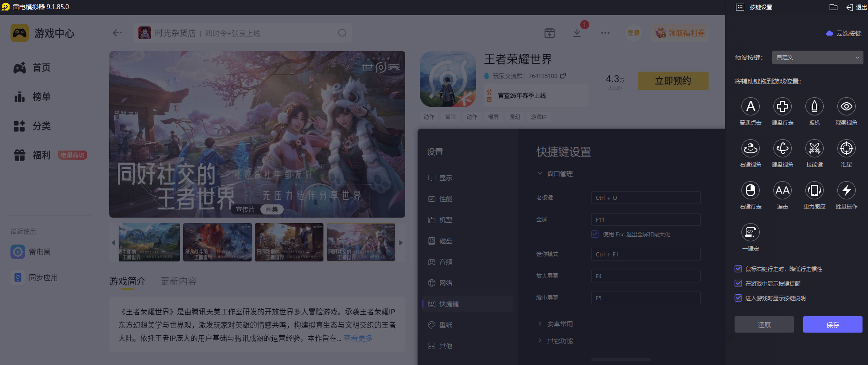Viewport: 868px width, 365px height.
Task: Open the three-dot more menu
Action: point(605,33)
